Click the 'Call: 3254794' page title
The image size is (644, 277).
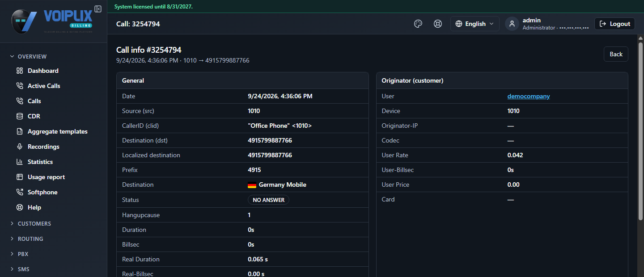click(x=138, y=24)
